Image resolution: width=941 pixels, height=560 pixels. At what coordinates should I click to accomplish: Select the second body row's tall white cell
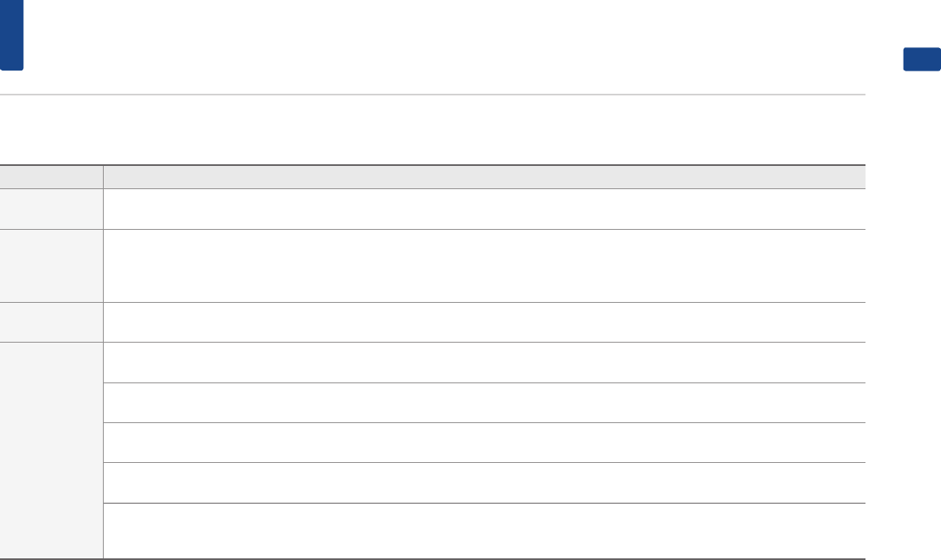pos(485,265)
